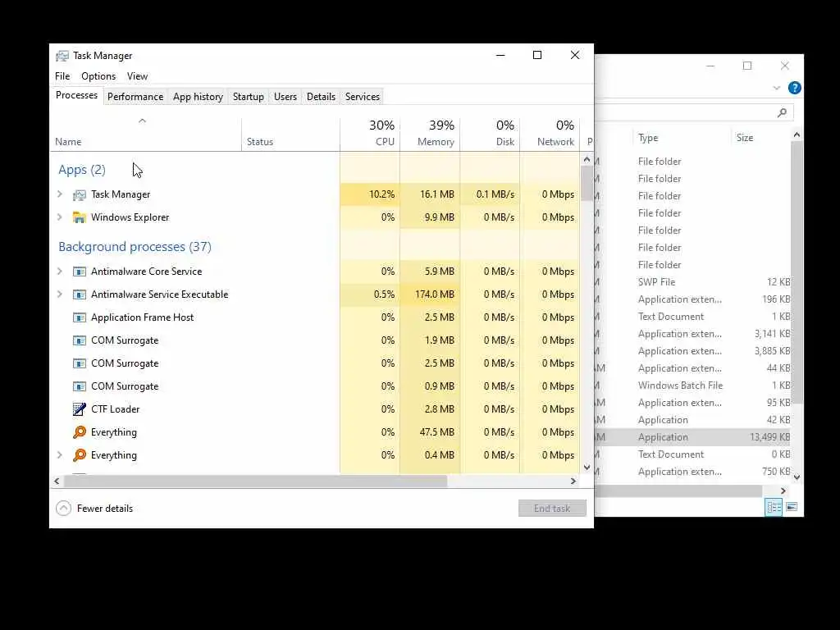Sort by the Network column header
The height and width of the screenshot is (630, 840).
(x=550, y=134)
